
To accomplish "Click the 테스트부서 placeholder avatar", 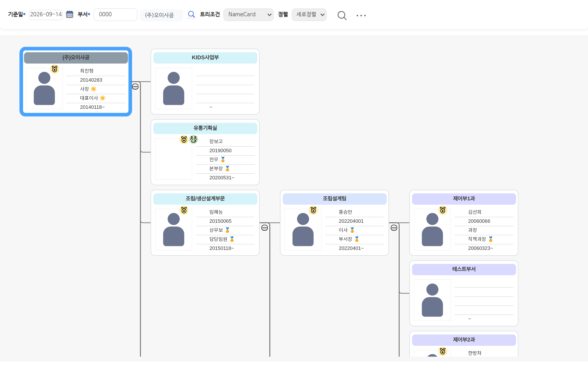I will [432, 300].
